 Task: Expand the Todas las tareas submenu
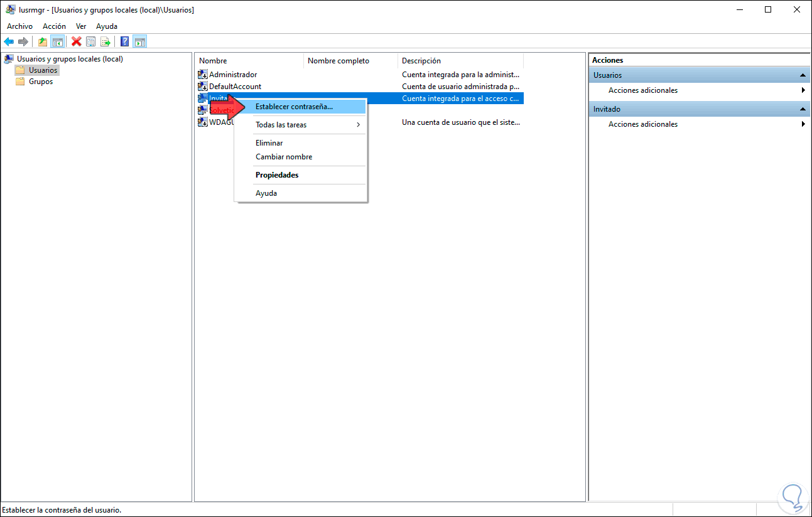click(x=300, y=125)
